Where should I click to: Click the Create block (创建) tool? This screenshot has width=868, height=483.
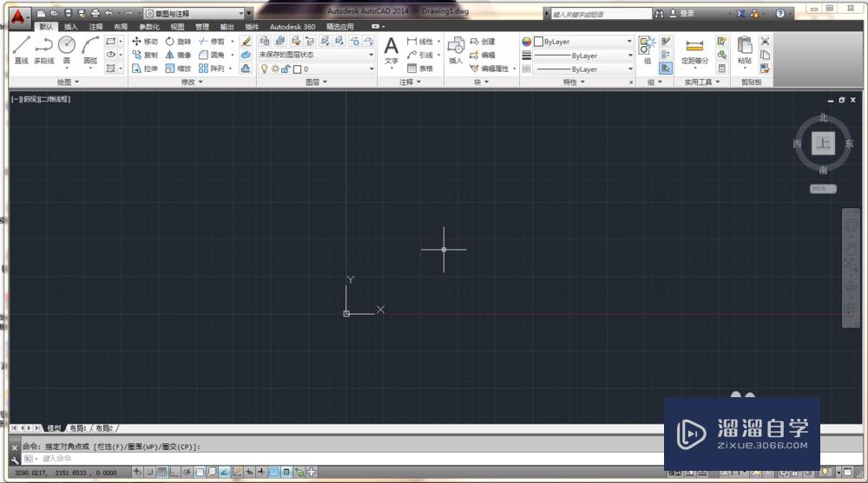482,42
